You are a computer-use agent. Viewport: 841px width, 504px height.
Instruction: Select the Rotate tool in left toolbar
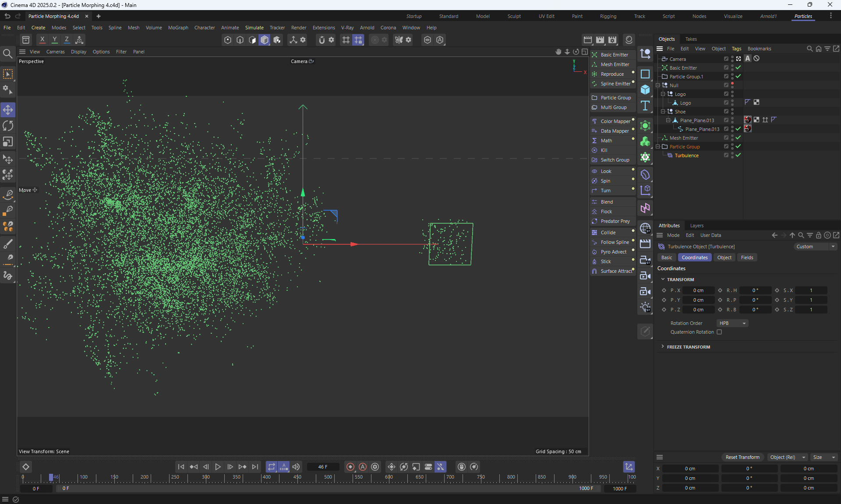[8, 126]
